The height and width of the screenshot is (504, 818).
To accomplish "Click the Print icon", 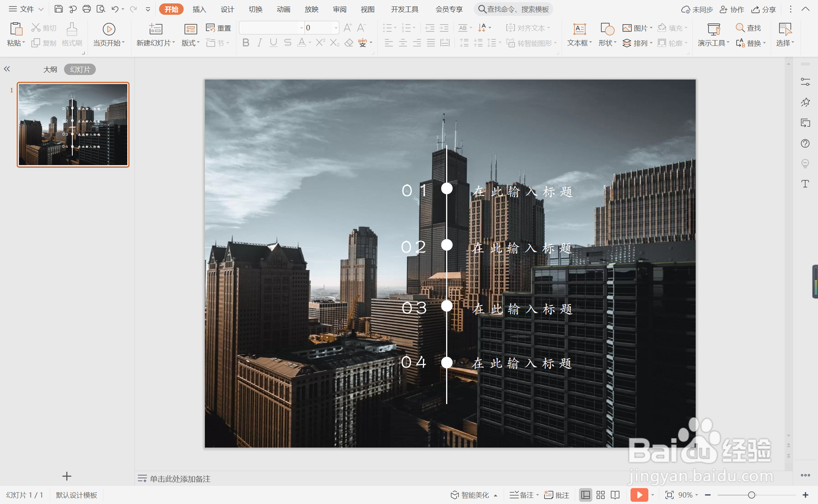I will point(87,9).
